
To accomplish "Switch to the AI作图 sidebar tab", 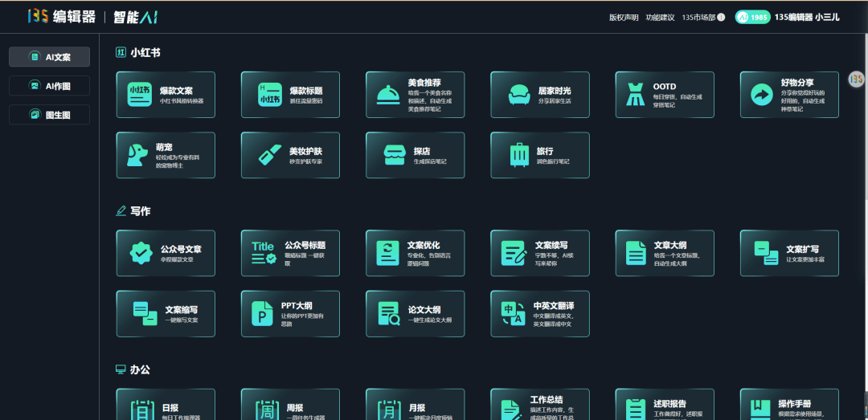I will coord(49,86).
